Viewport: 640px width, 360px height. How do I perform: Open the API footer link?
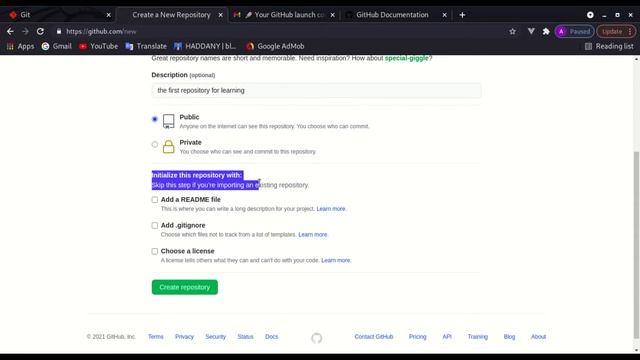[x=447, y=337]
